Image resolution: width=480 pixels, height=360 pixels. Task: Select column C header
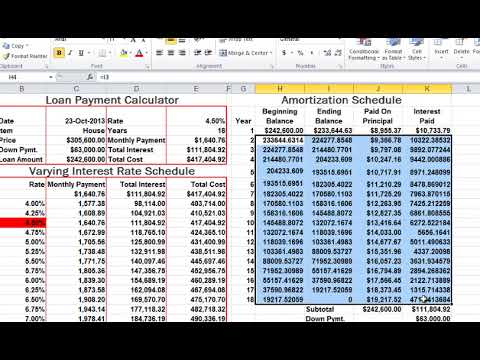[x=76, y=89]
